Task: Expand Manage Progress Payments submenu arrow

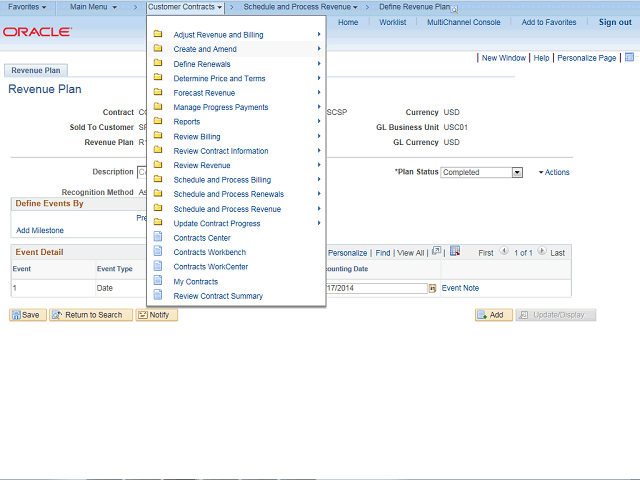Action: tap(319, 107)
